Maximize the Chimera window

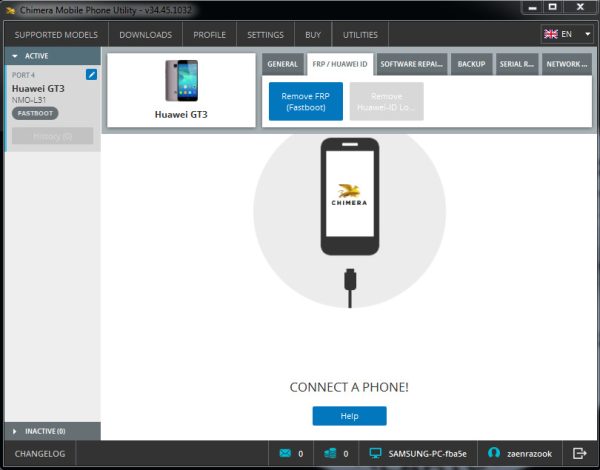[553, 7]
